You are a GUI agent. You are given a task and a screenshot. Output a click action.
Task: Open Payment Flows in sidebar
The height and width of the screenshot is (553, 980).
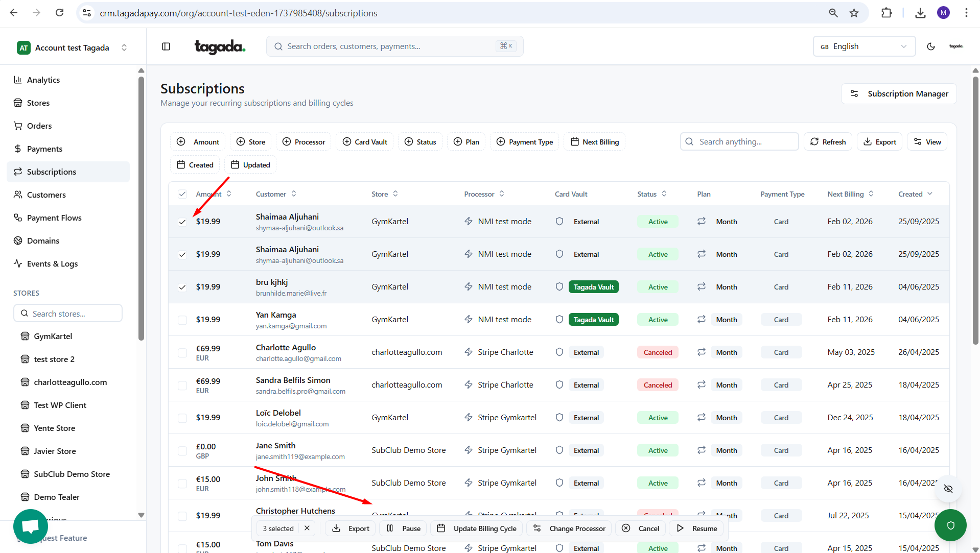54,218
